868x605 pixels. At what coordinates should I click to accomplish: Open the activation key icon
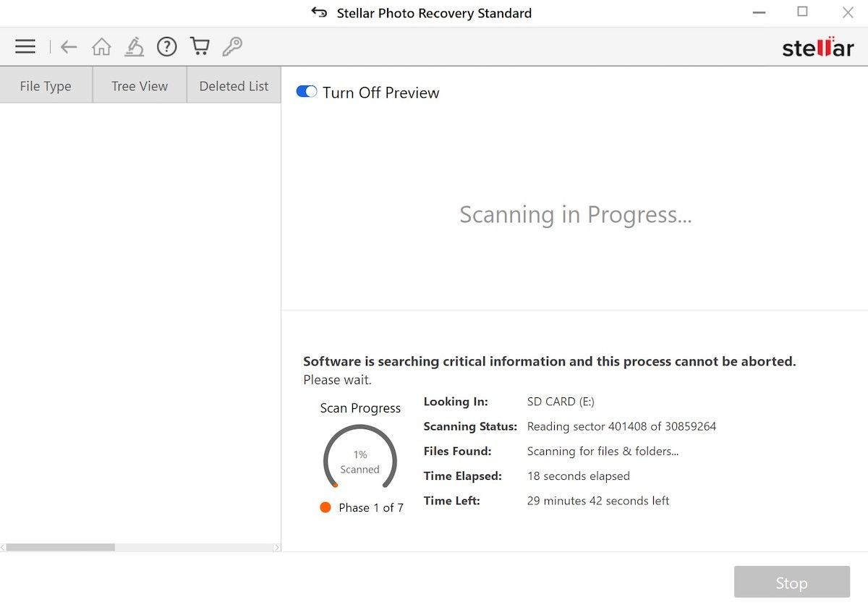point(232,47)
